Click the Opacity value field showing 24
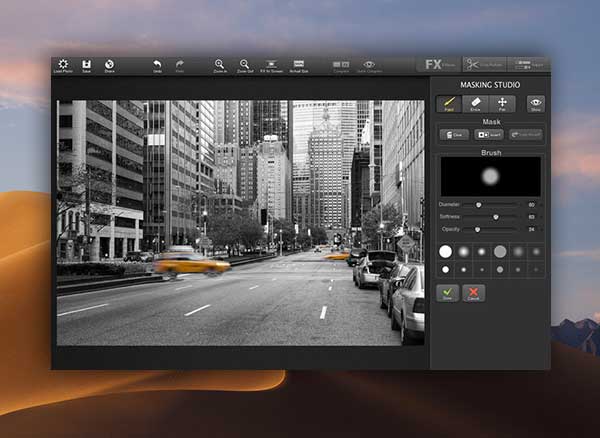 pyautogui.click(x=531, y=230)
